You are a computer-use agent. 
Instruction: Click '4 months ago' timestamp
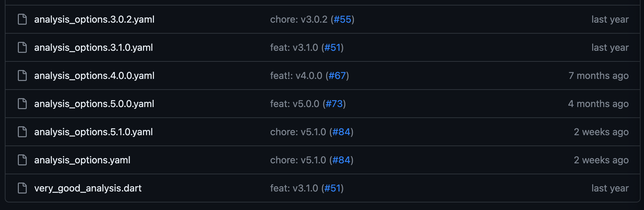tap(598, 104)
